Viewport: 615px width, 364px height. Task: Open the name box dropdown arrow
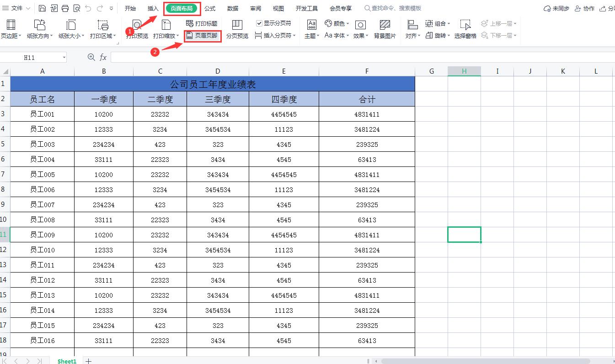coord(64,57)
